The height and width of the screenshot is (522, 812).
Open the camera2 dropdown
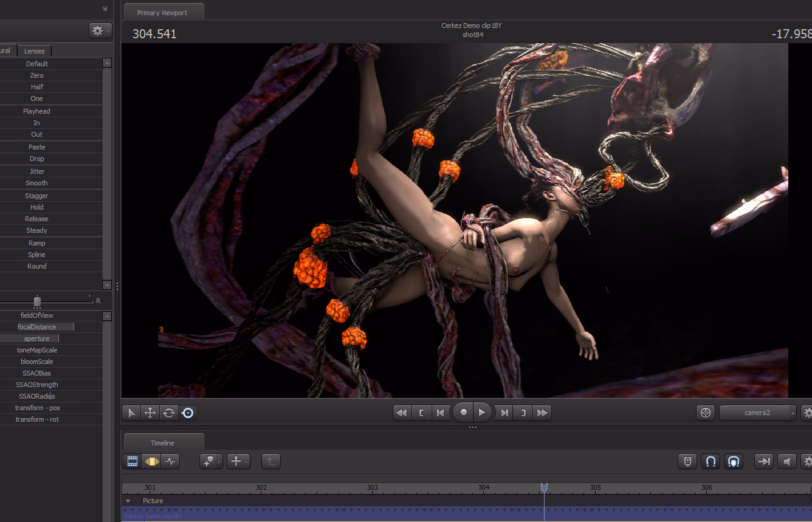758,413
